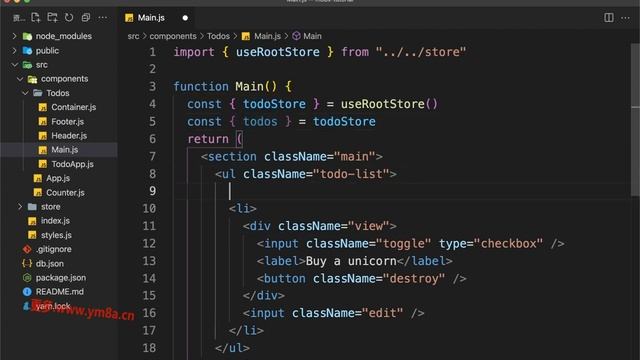Click the JS icon beside Container.js
Screen dimensions: 640x360
click(x=42, y=107)
